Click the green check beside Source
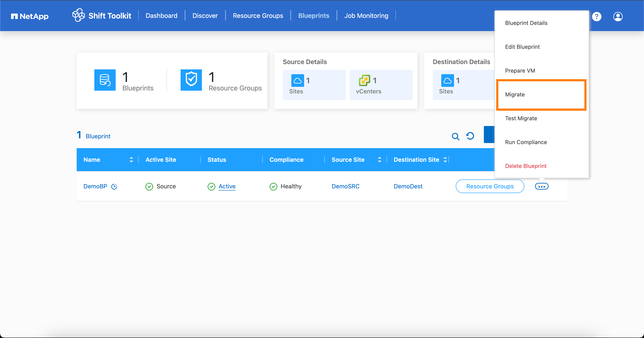Viewport: 644px width, 338px height. tap(149, 186)
